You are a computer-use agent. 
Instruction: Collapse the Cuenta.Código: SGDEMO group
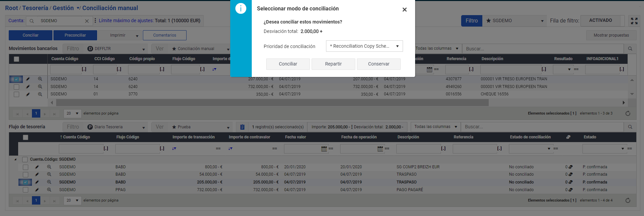pyautogui.click(x=15, y=160)
